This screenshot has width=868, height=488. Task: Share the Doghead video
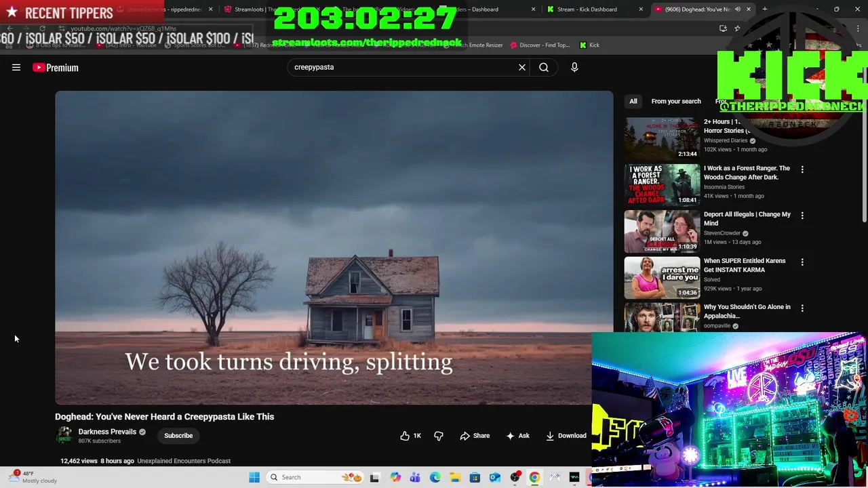475,436
